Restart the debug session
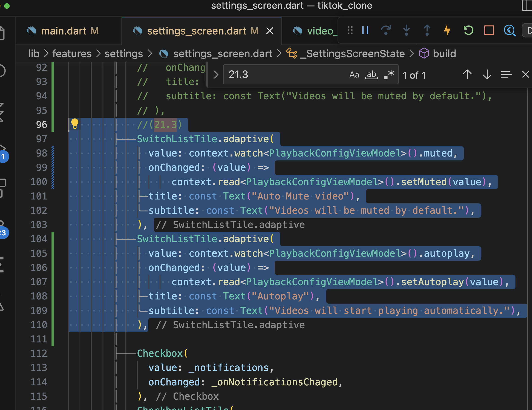Screen dimensions: 532x410 468,30
